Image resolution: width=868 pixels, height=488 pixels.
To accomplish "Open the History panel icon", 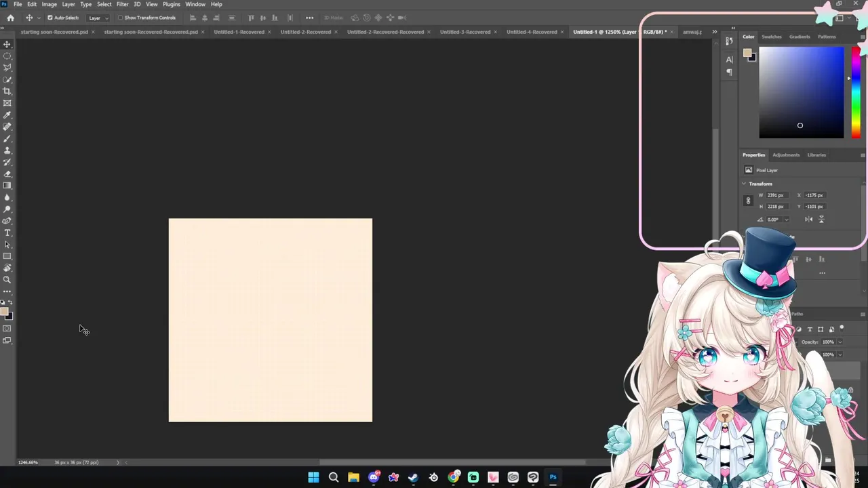I will 729,41.
